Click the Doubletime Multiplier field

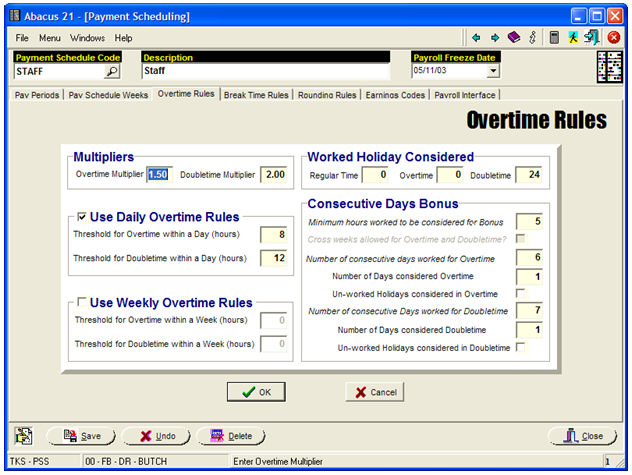click(x=273, y=174)
